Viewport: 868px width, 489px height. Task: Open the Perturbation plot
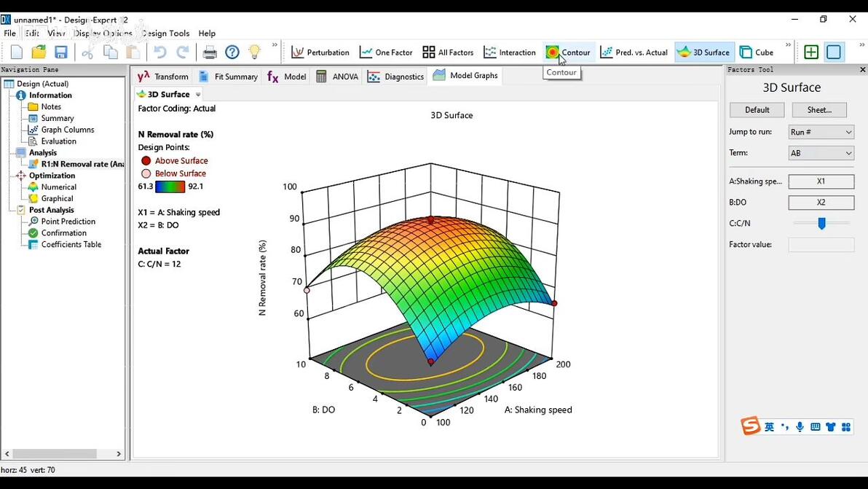(320, 52)
